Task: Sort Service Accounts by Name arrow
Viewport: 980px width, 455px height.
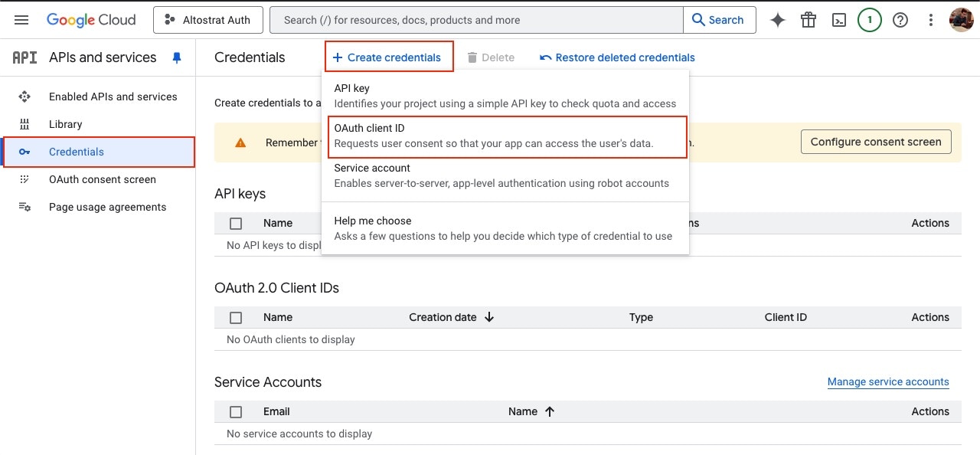Action: click(x=550, y=411)
